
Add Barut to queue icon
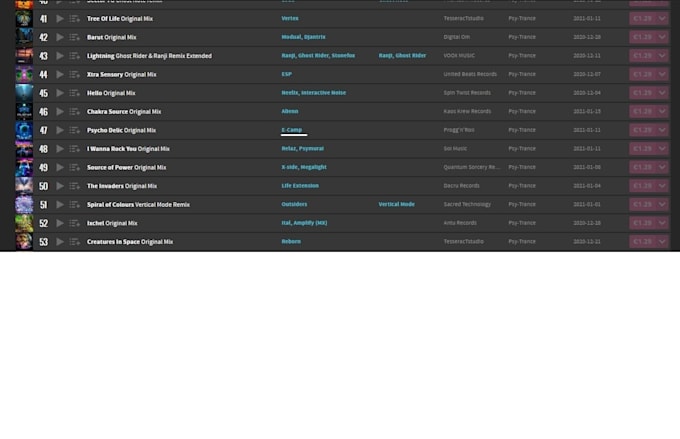coord(75,37)
